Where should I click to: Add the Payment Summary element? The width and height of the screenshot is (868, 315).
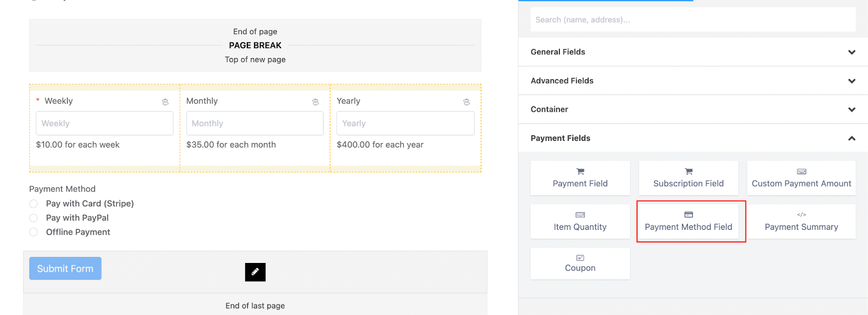pos(801,221)
